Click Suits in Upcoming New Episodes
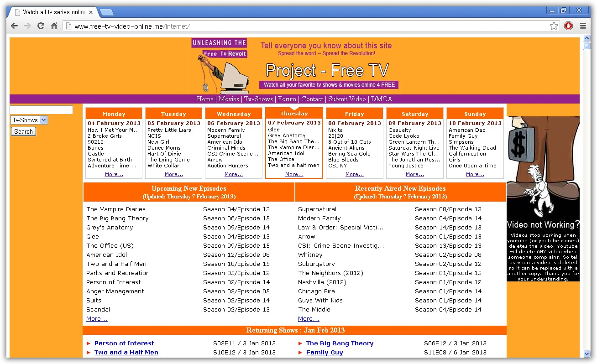The height and width of the screenshot is (364, 597). click(x=94, y=301)
